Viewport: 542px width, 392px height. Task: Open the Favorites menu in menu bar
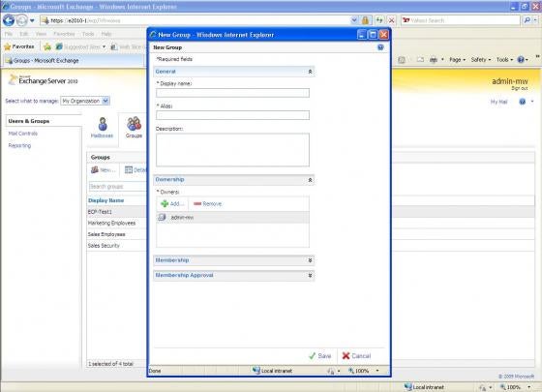click(64, 34)
